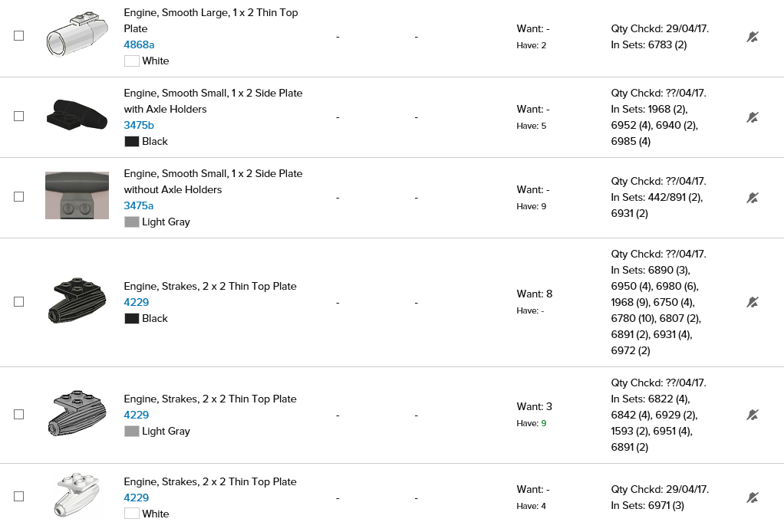
Task: Open part number link 4868a
Action: click(x=139, y=44)
